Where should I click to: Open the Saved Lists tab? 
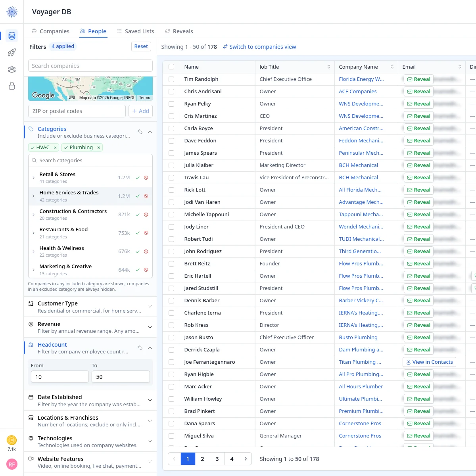coord(135,31)
